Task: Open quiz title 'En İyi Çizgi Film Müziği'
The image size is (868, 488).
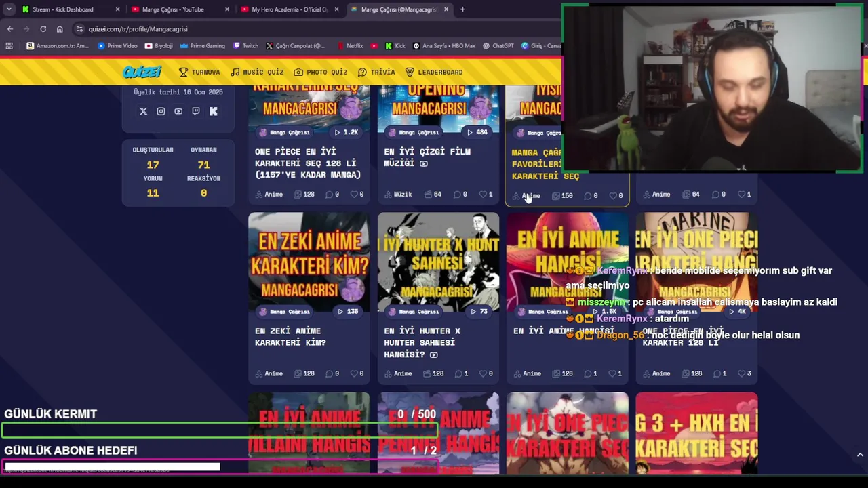Action: tap(427, 157)
